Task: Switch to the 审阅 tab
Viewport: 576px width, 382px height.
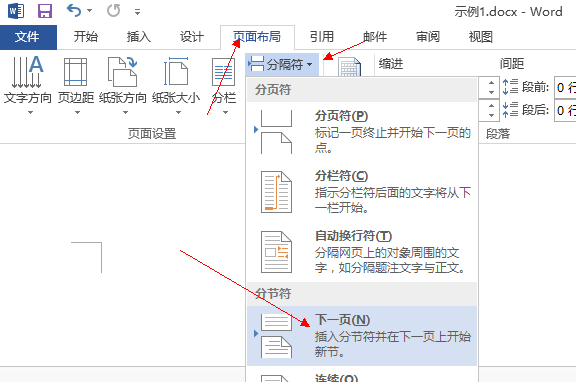Action: click(428, 37)
